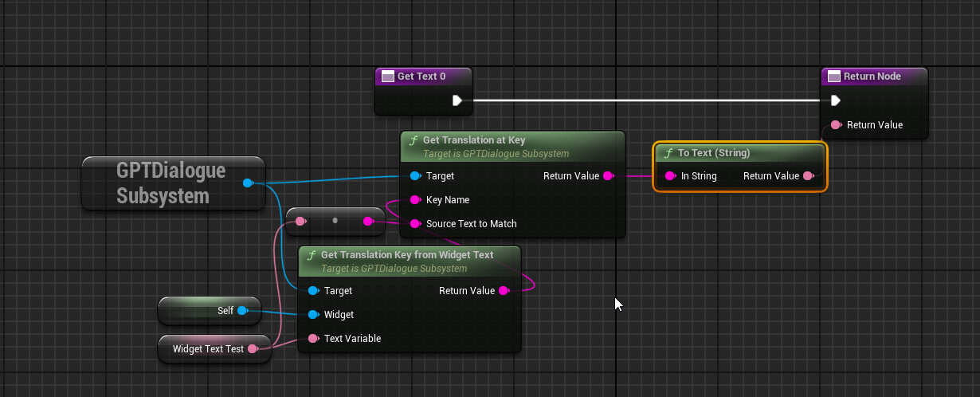This screenshot has width=980, height=397.
Task: Click To Text (String) Return Value output pin
Action: coord(808,176)
